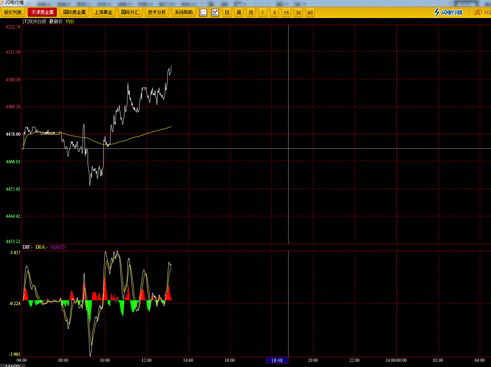Image resolution: width=491 pixels, height=367 pixels.
Task: Switch to the intraday line chart icon
Action: pos(203,13)
